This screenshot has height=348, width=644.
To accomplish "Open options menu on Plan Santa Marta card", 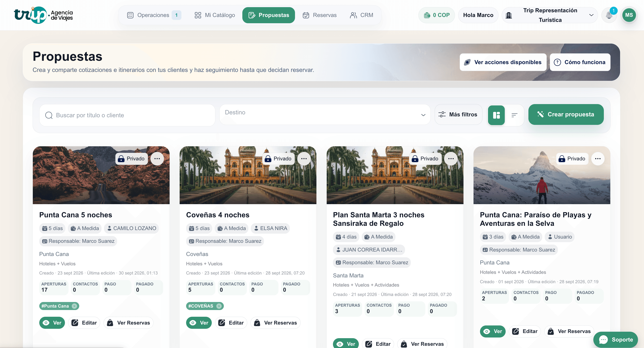I will (x=451, y=159).
